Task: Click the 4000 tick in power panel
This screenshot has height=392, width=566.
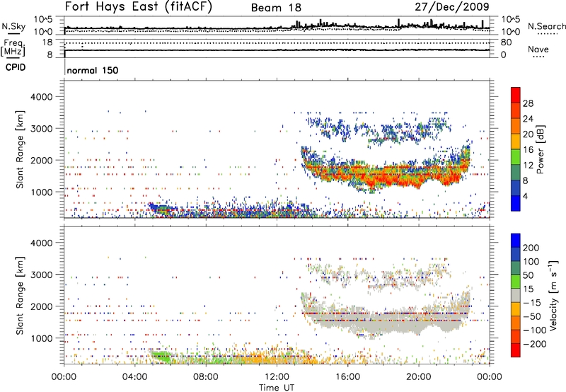Action: (41, 97)
